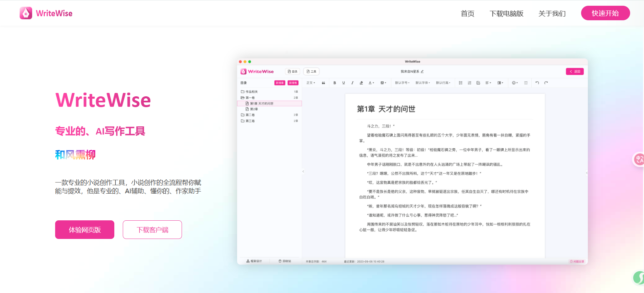Click the 最近更新 timestamp text
This screenshot has height=293, width=644.
click(364, 262)
